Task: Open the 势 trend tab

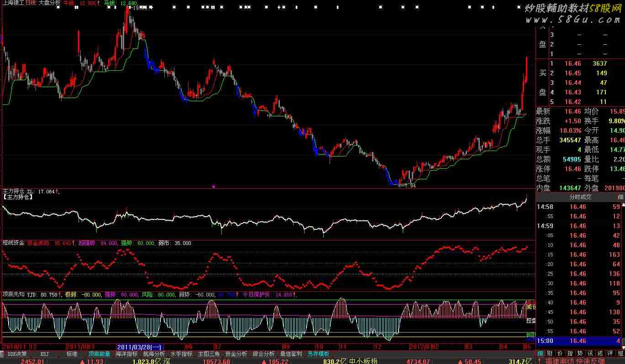Action: pyautogui.click(x=580, y=354)
